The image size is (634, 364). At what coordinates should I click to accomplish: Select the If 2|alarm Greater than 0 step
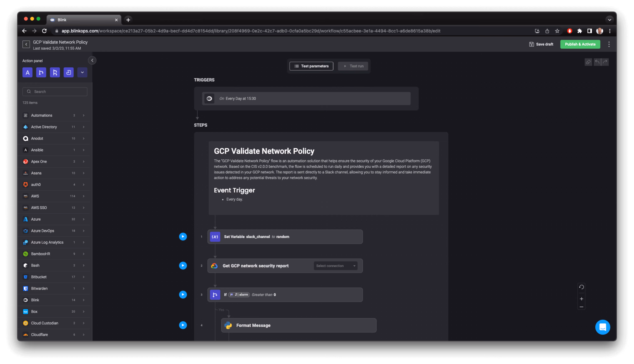[x=285, y=295]
